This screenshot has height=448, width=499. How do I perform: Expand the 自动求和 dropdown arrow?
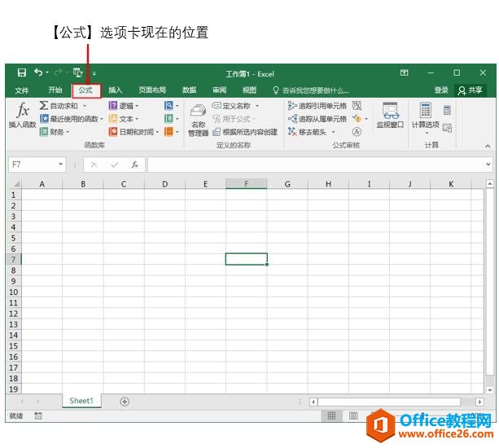[x=85, y=106]
